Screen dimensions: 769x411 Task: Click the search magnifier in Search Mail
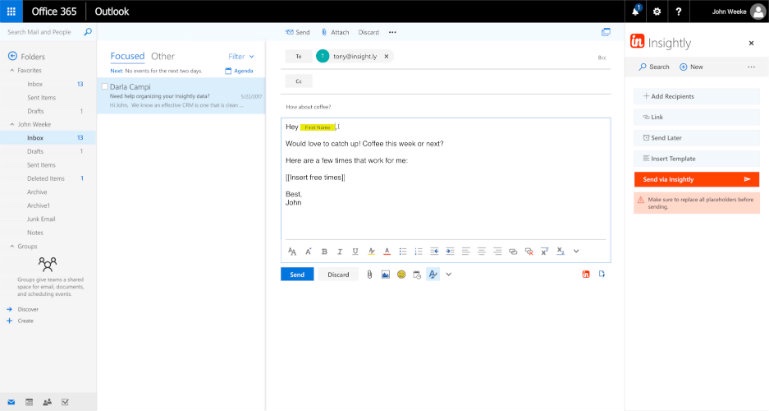click(88, 32)
